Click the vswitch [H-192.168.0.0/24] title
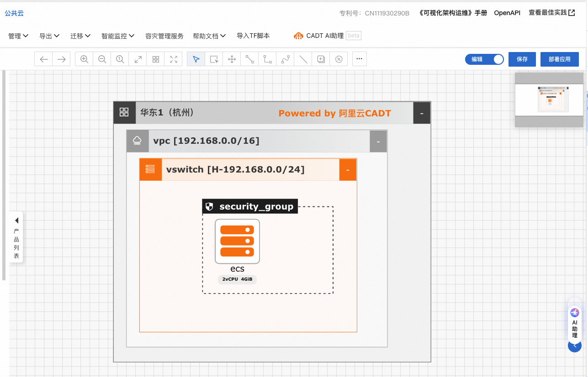Viewport: 588px width, 377px height. (x=235, y=169)
